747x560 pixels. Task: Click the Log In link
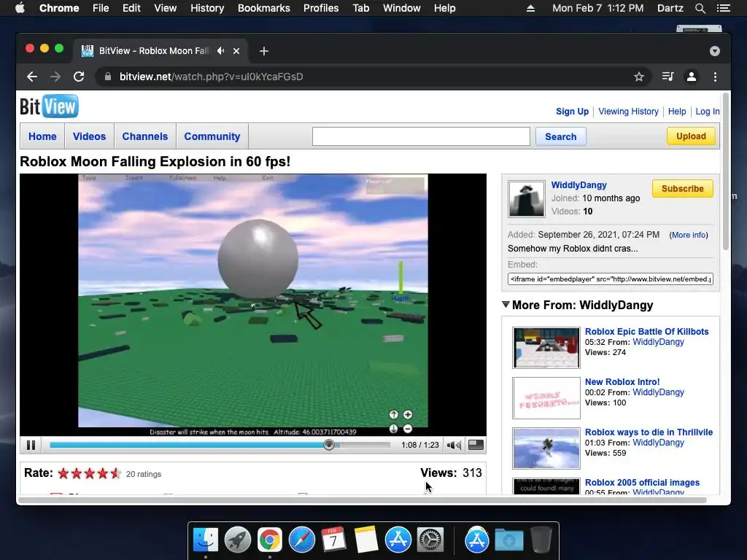(x=708, y=112)
